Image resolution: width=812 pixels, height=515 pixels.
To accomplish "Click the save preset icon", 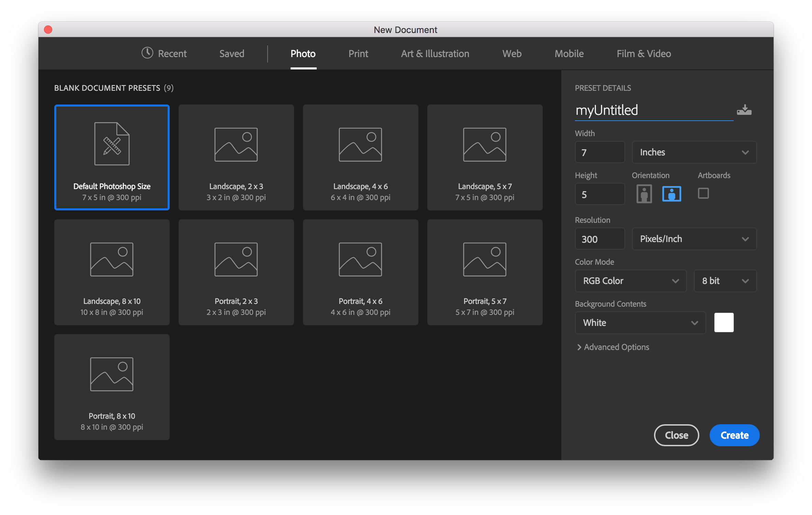I will (744, 110).
